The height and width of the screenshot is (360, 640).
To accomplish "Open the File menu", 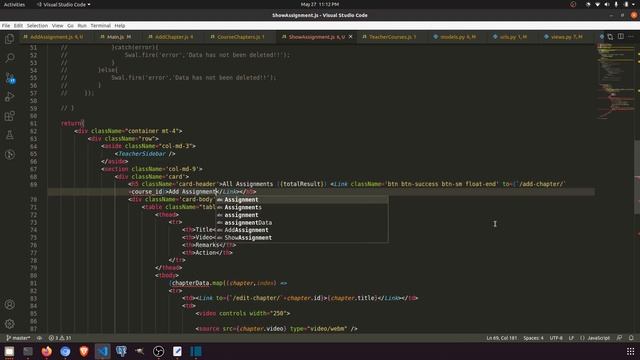I will pyautogui.click(x=6, y=25).
